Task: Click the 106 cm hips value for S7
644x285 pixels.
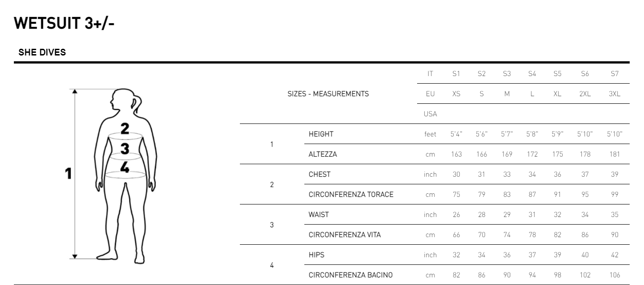Action: pyautogui.click(x=614, y=275)
